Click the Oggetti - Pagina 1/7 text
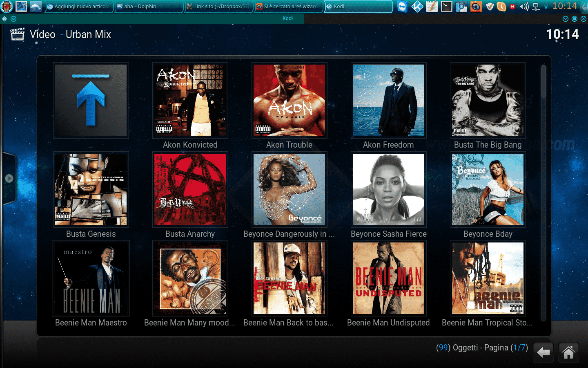Viewport: 588px width, 368px height. tap(482, 348)
